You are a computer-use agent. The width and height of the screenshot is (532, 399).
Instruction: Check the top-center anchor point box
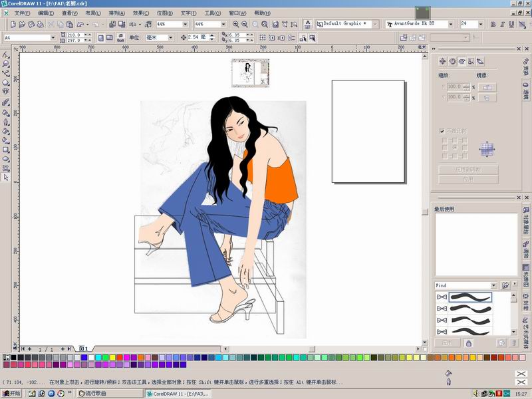pyautogui.click(x=455, y=140)
